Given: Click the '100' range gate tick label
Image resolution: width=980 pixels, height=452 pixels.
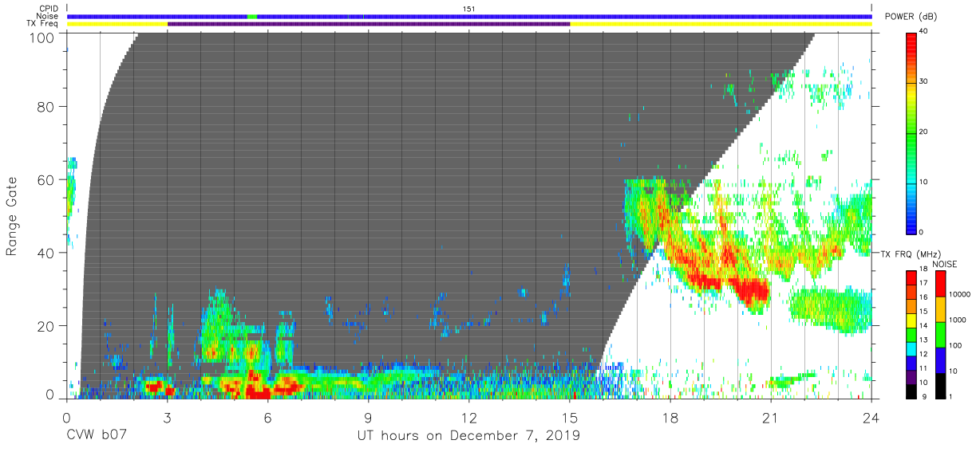Looking at the screenshot, I should 41,37.
